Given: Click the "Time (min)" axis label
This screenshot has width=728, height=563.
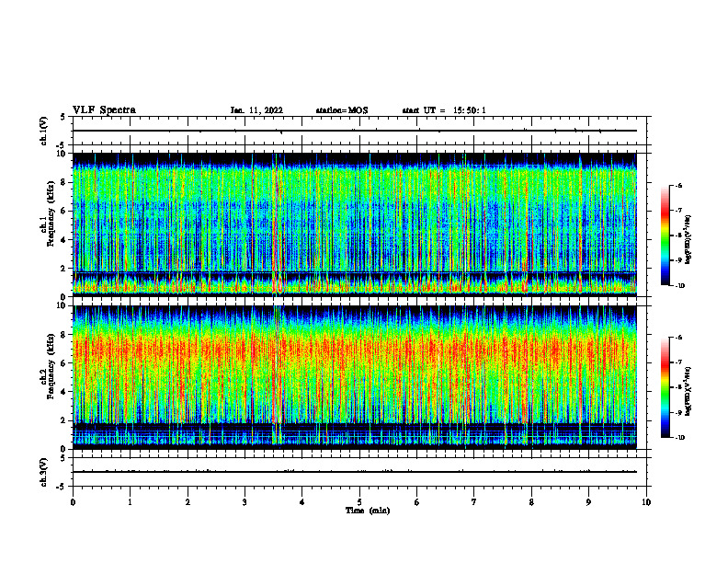Looking at the screenshot, I should coord(368,511).
